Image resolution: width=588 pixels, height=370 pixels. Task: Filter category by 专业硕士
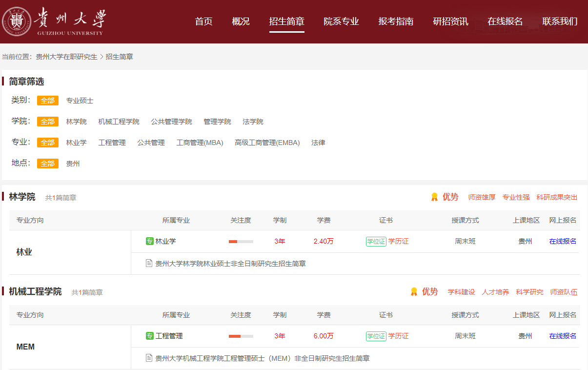pyautogui.click(x=80, y=101)
